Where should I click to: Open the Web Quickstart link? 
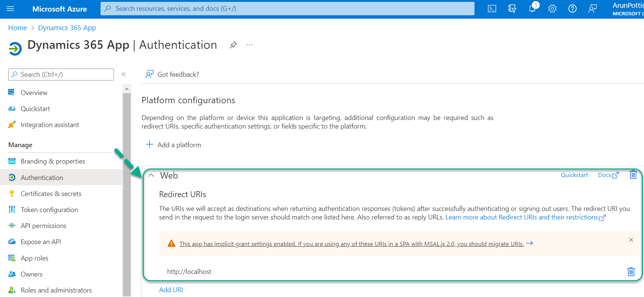tap(574, 175)
